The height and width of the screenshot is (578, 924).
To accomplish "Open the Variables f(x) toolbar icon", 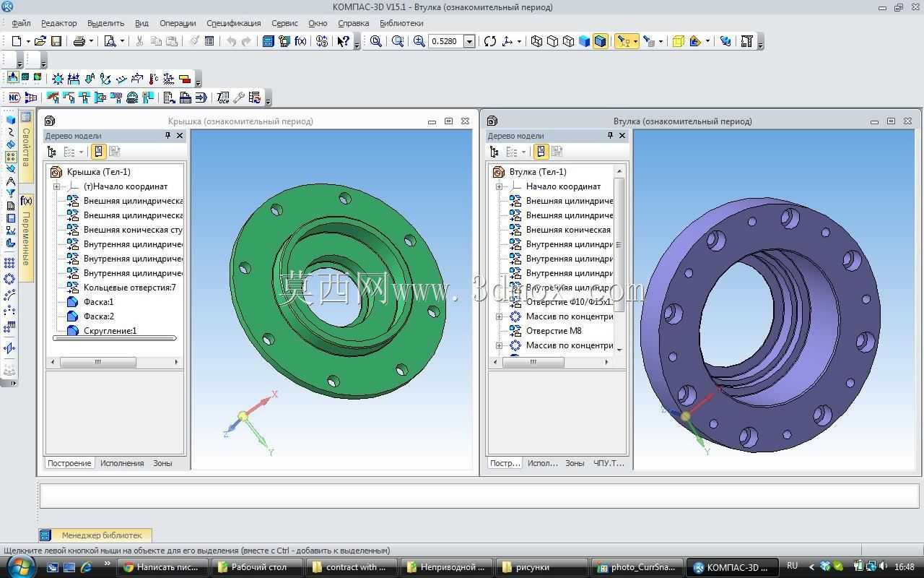I will tap(301, 41).
